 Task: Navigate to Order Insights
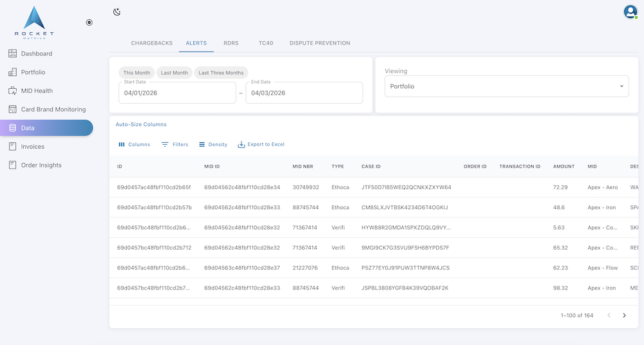coord(41,165)
